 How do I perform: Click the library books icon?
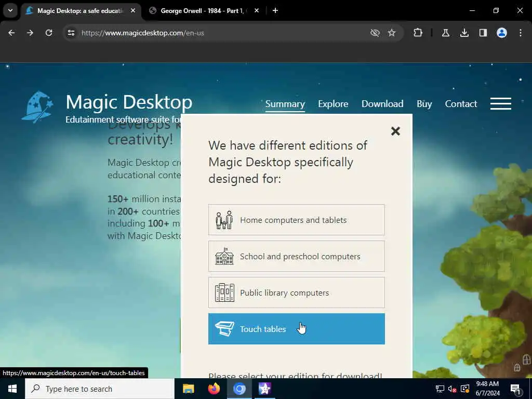(224, 292)
